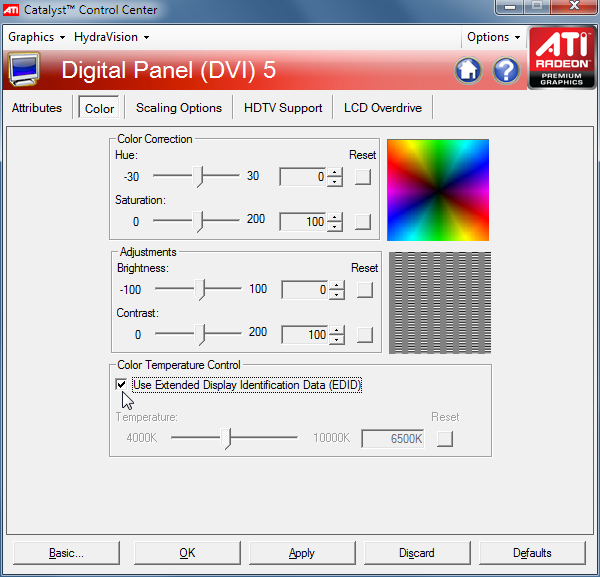Open the Options dropdown menu
600x577 pixels.
494,37
